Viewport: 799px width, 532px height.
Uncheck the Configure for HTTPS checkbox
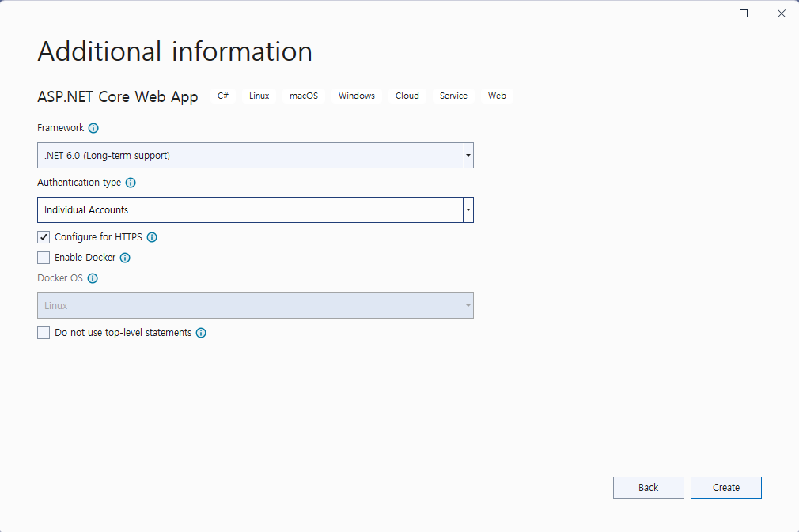coord(44,237)
